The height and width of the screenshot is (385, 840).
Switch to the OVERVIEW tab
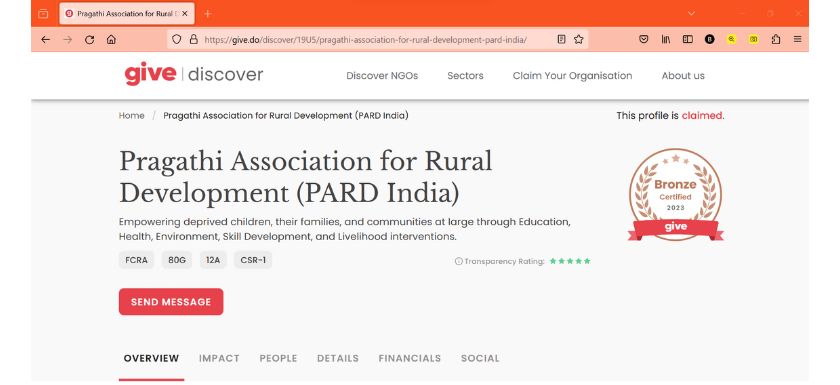151,358
